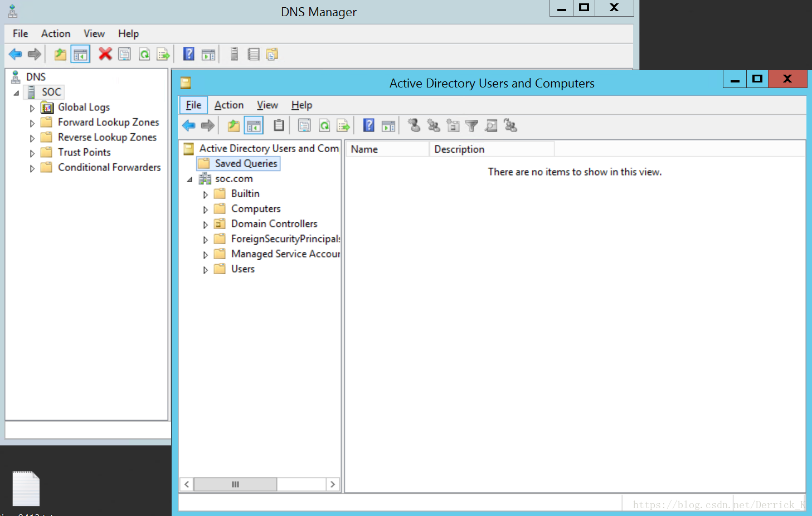Expand the Reverse Lookup Zones node
Image resolution: width=812 pixels, height=516 pixels.
point(32,138)
